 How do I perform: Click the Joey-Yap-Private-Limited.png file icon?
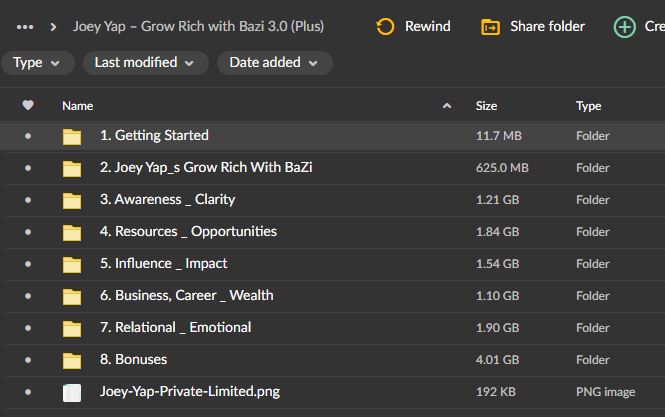(71, 393)
